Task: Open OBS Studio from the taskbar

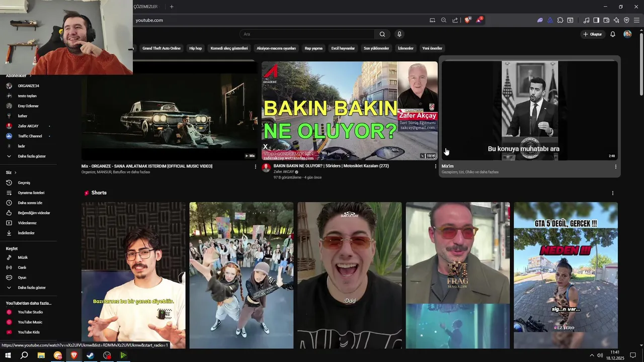Action: coord(107,355)
